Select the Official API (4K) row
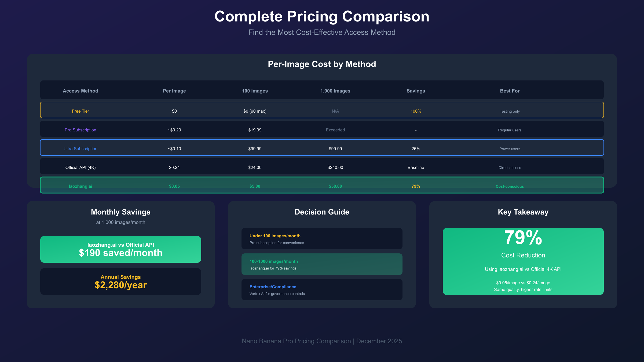The image size is (644, 362). (x=322, y=166)
